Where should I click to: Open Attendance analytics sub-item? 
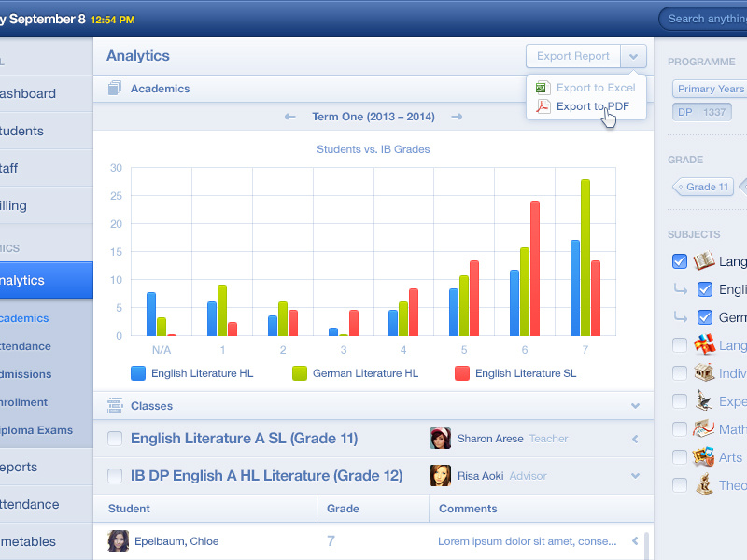46,346
